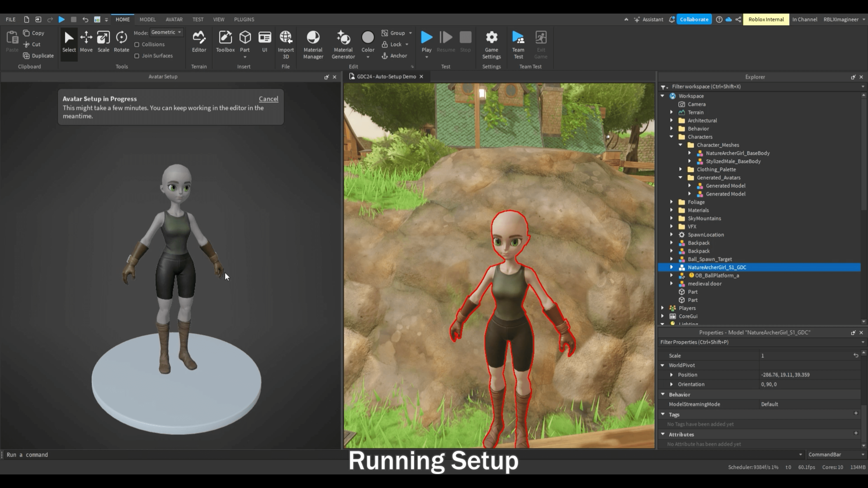Click the Color tool icon
Image resolution: width=868 pixels, height=488 pixels.
pyautogui.click(x=368, y=37)
